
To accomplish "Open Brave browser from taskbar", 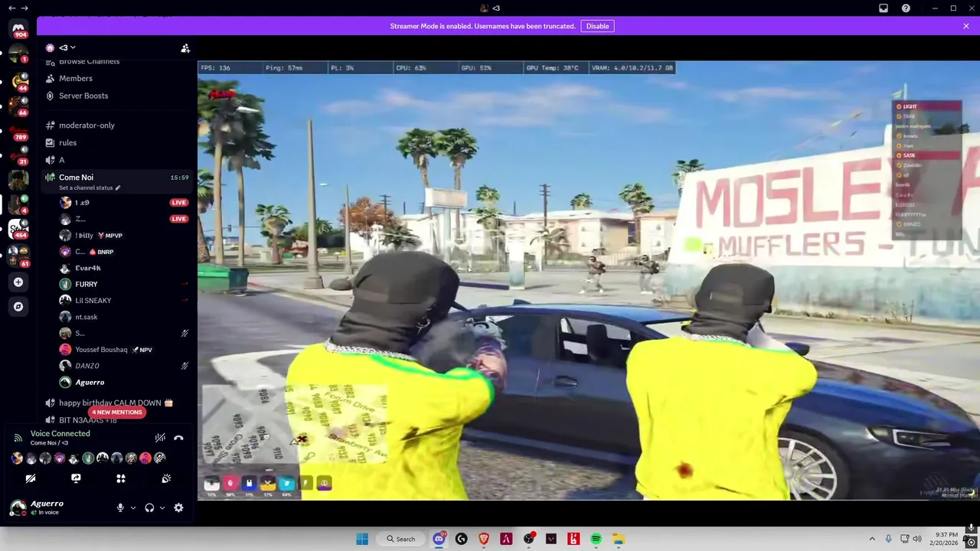I will 484,539.
